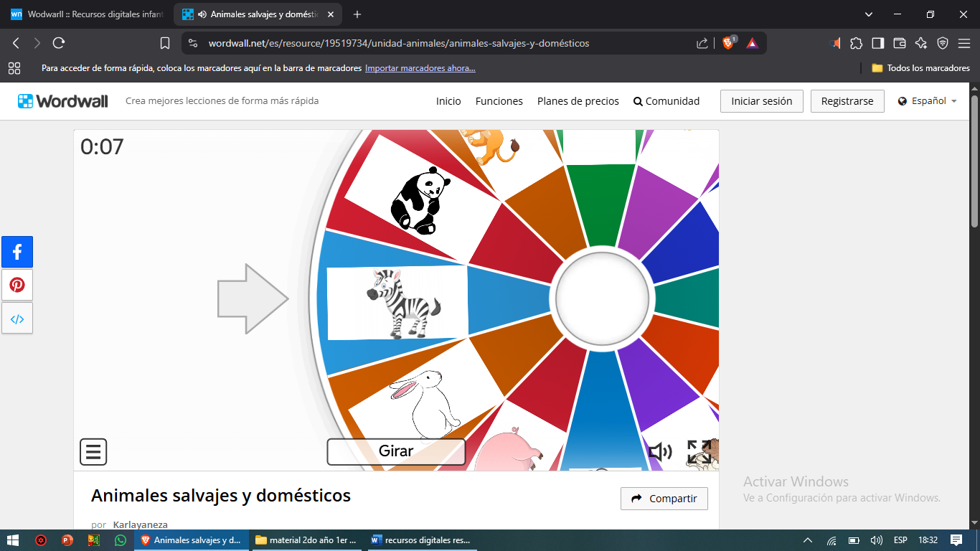Click the Iniciar sesión button
Image resolution: width=980 pixels, height=551 pixels.
click(761, 101)
